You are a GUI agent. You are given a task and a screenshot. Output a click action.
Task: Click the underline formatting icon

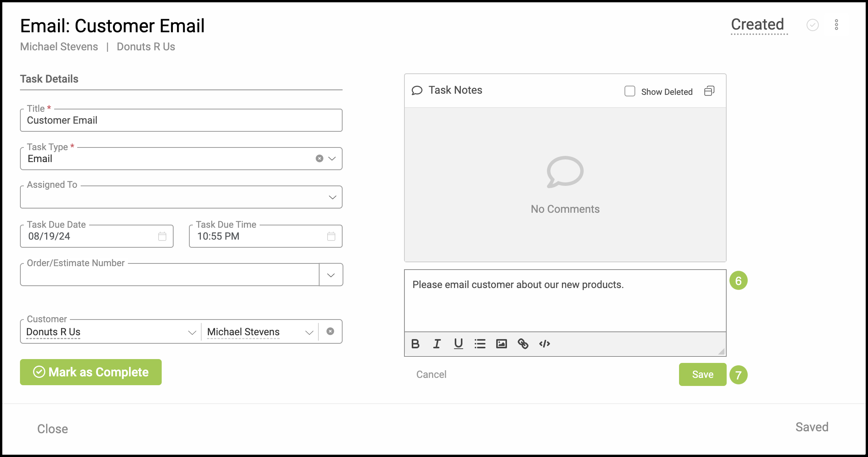[458, 344]
